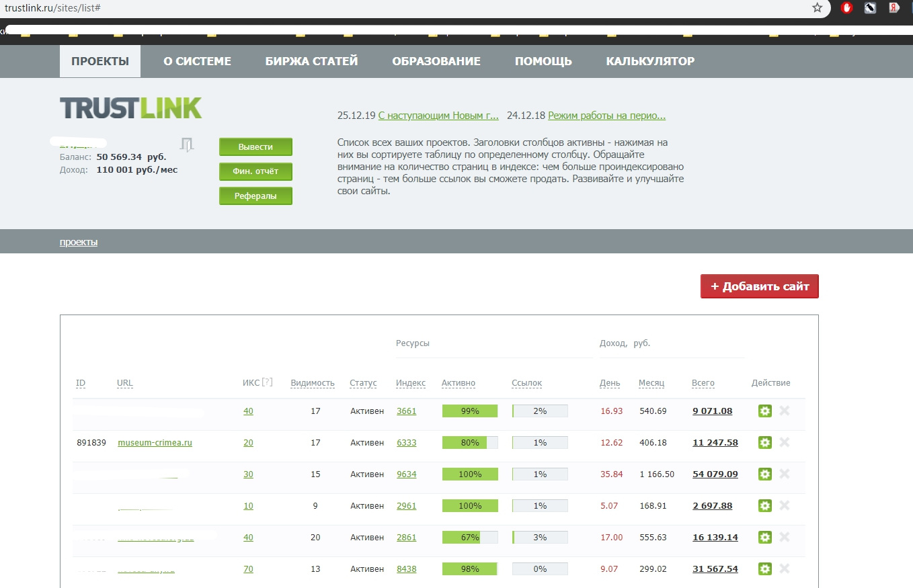Open the index count link 8438
913x588 pixels.
[407, 569]
